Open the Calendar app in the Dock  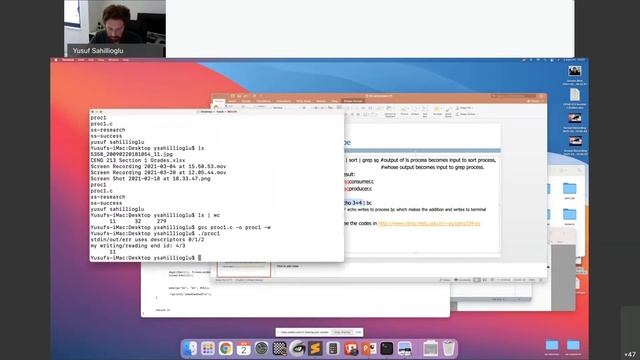[x=244, y=349]
